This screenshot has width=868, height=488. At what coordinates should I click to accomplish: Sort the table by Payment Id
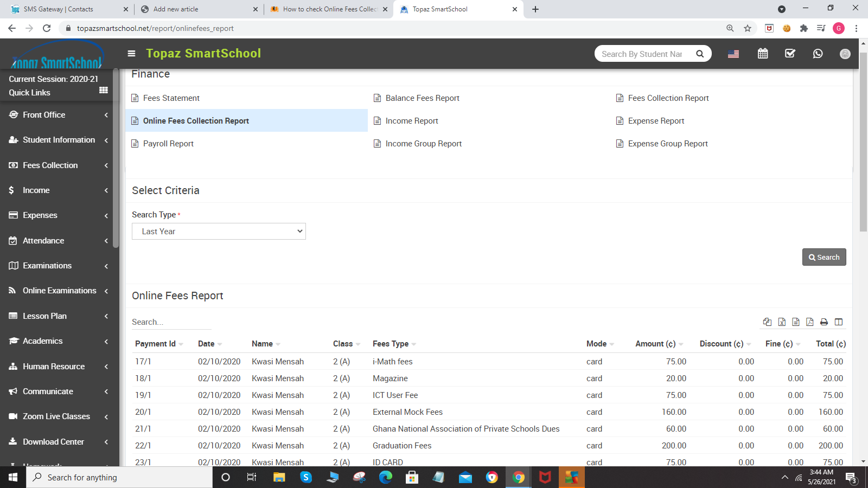155,343
